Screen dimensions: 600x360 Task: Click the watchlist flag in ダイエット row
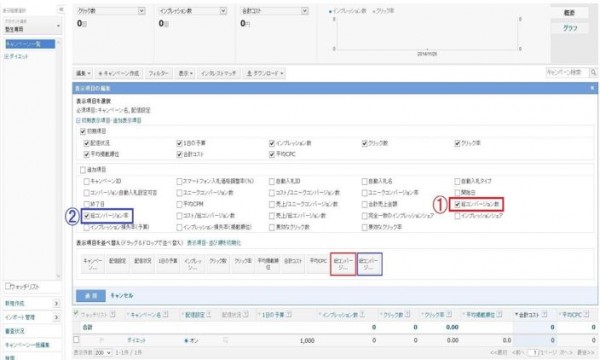[102, 340]
